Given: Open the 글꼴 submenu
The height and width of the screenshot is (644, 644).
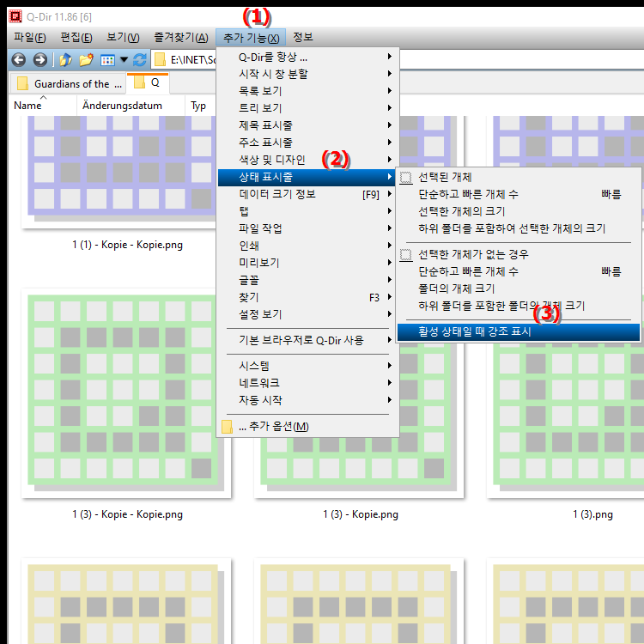Looking at the screenshot, I should click(x=307, y=281).
